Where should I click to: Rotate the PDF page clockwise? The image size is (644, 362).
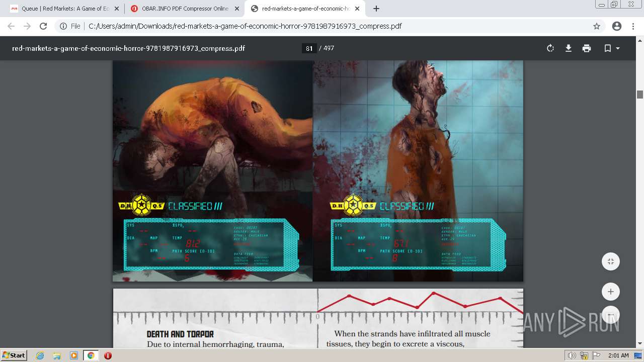[550, 48]
